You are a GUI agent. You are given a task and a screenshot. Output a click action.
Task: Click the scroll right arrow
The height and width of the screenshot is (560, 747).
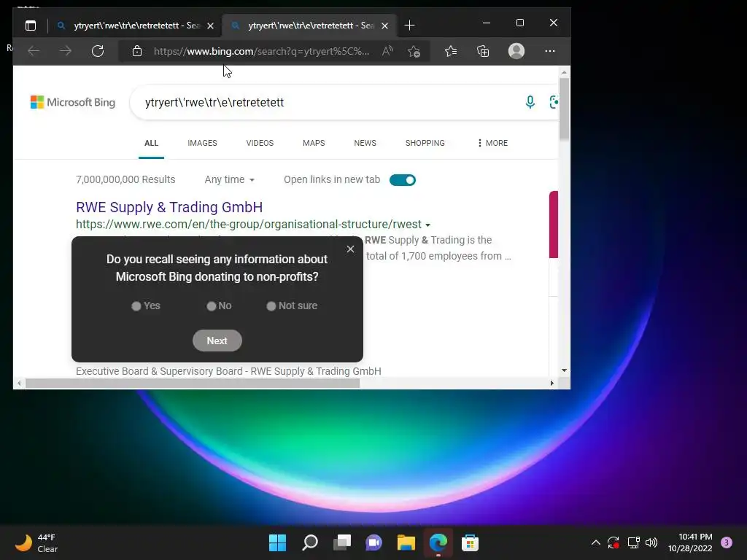point(552,384)
